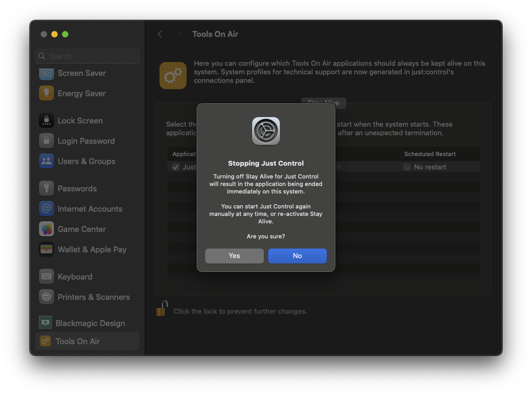Screen dimensions: 532x395
Task: Switch to the Stay Alive tab
Action: tap(323, 102)
